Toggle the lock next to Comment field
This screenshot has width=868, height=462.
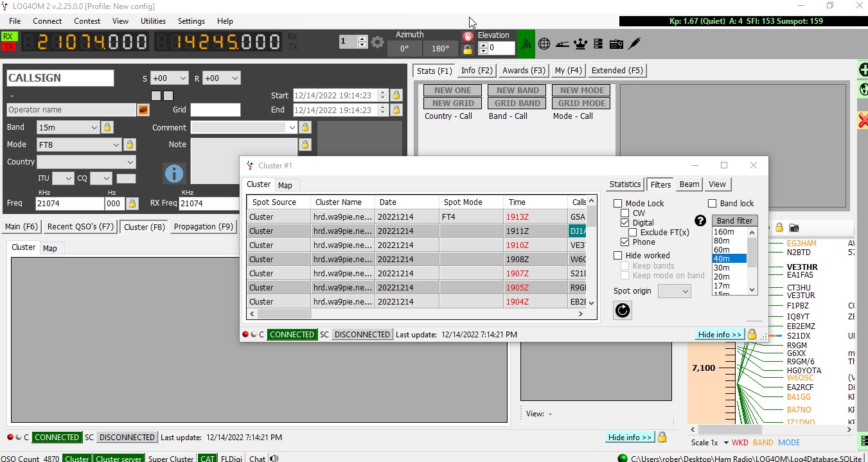click(x=305, y=127)
